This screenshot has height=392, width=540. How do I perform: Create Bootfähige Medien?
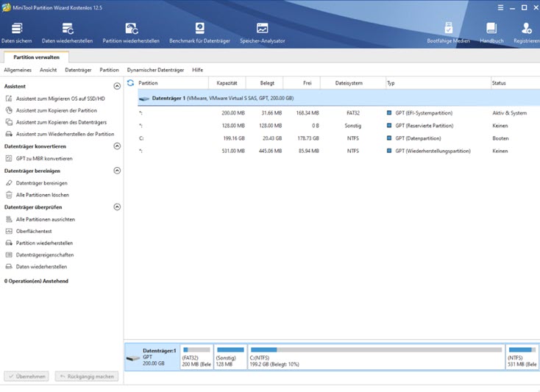(448, 33)
